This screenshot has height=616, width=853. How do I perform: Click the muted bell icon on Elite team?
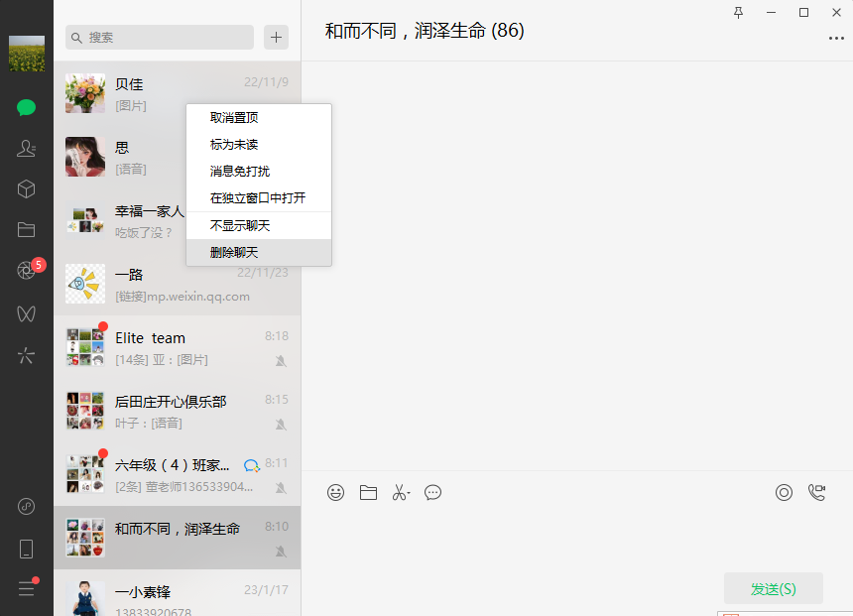coord(281,361)
